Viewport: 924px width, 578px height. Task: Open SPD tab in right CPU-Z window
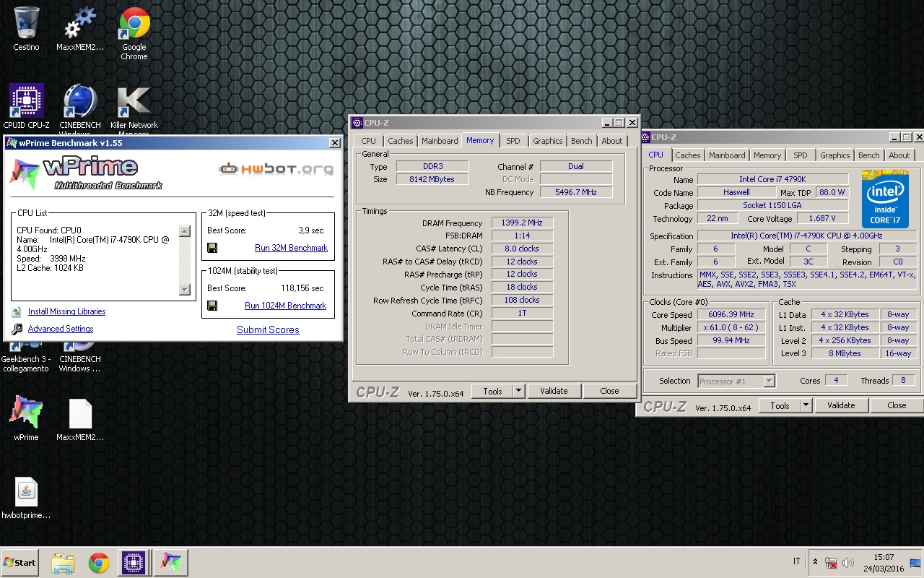click(x=801, y=155)
